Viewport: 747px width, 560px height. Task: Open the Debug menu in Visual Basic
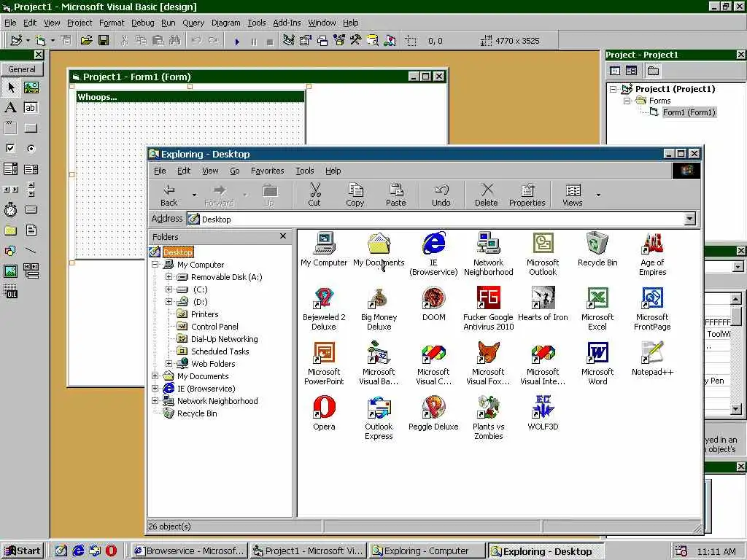[142, 23]
